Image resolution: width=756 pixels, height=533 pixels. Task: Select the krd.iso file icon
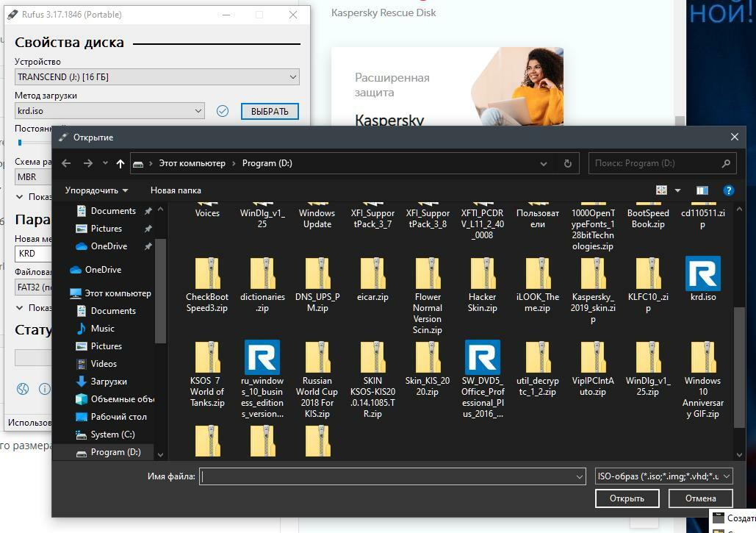[x=702, y=274]
